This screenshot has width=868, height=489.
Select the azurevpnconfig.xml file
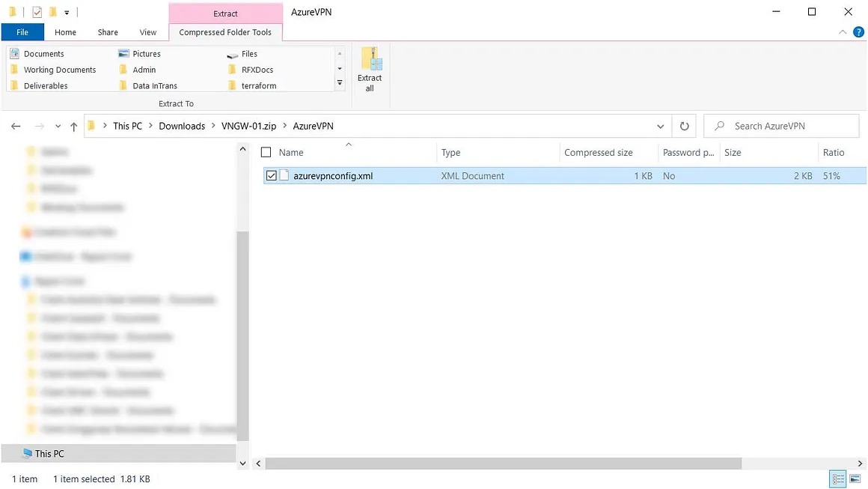coord(333,175)
